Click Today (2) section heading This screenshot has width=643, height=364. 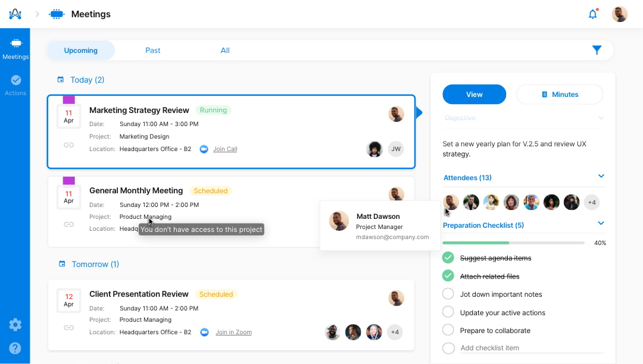pos(88,80)
